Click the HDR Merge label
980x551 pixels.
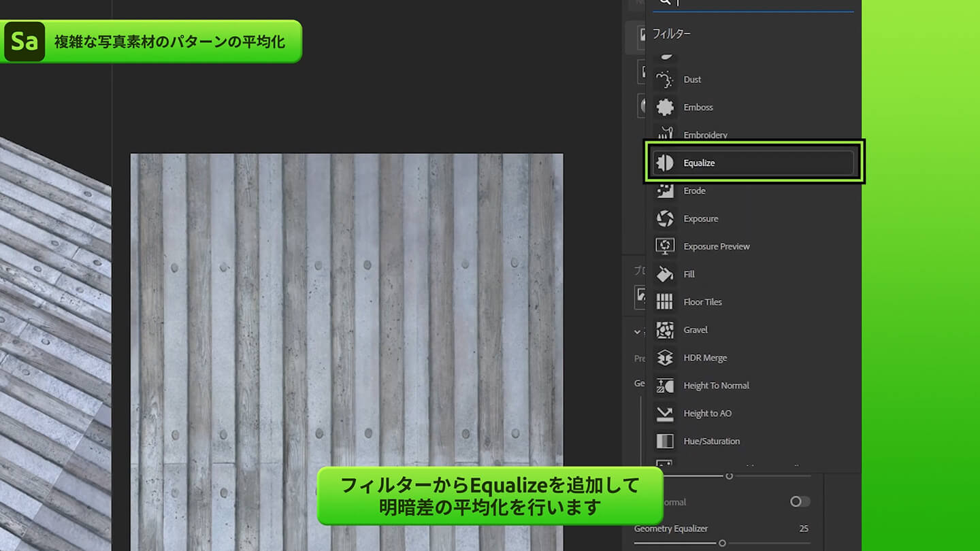(x=705, y=358)
